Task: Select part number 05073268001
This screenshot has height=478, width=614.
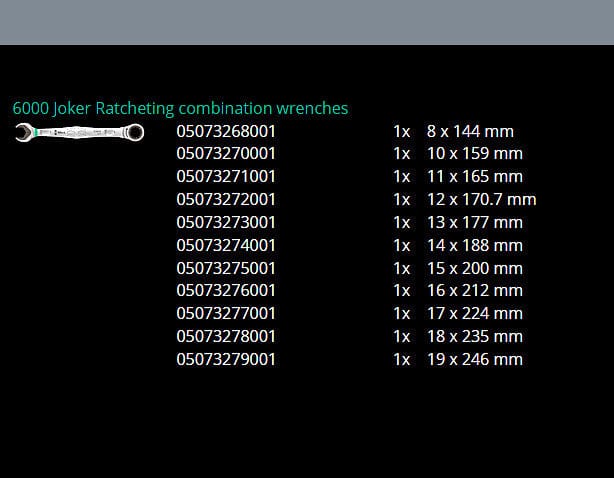Action: coord(226,131)
